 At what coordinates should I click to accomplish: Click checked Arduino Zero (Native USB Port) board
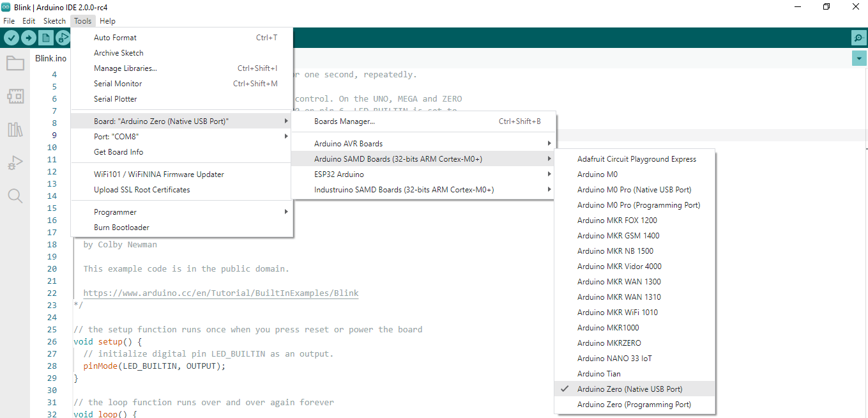pos(635,389)
